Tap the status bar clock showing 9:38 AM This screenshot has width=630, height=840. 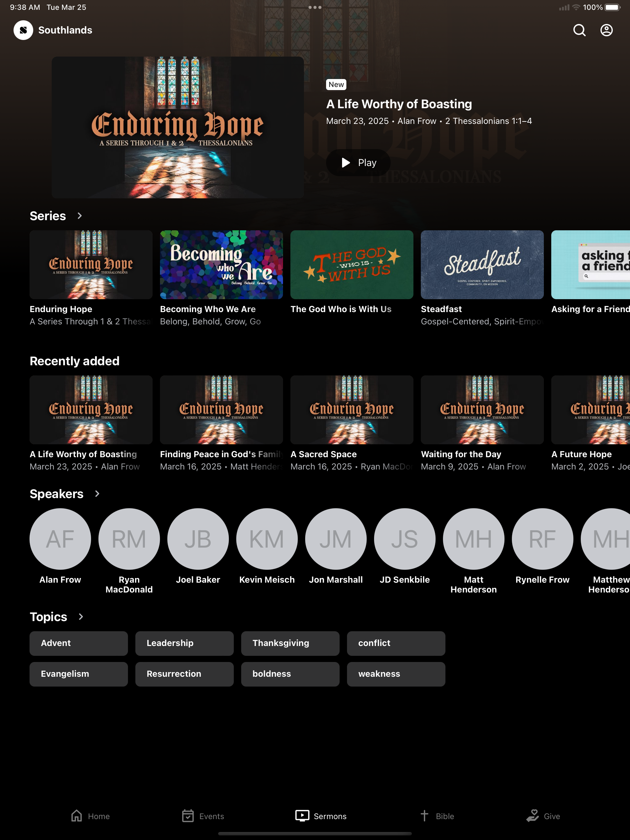[x=25, y=7]
